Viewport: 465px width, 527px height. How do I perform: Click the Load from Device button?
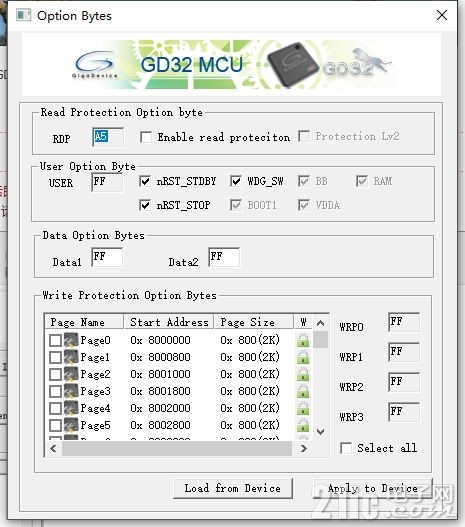coord(232,488)
